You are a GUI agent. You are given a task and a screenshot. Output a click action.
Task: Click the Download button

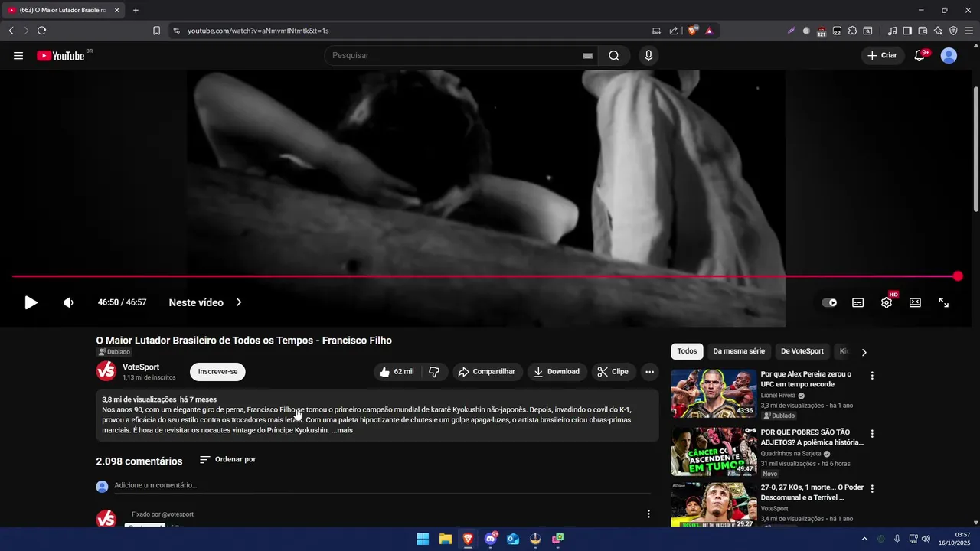[x=557, y=372]
